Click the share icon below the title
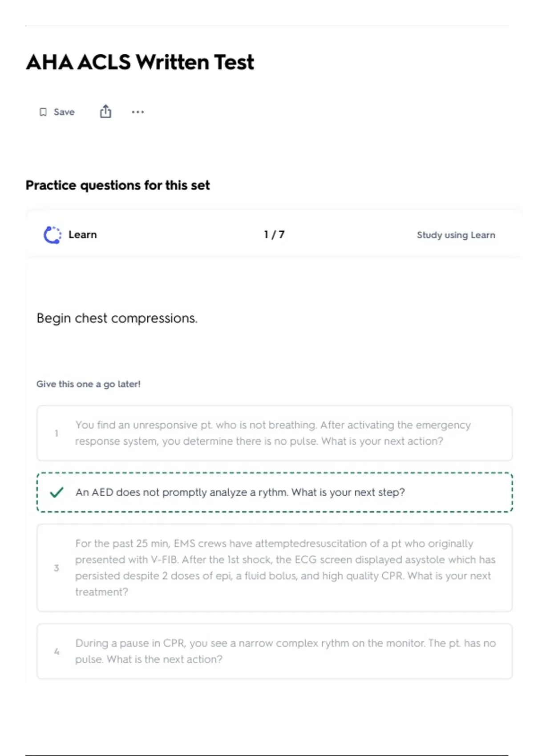 [105, 112]
